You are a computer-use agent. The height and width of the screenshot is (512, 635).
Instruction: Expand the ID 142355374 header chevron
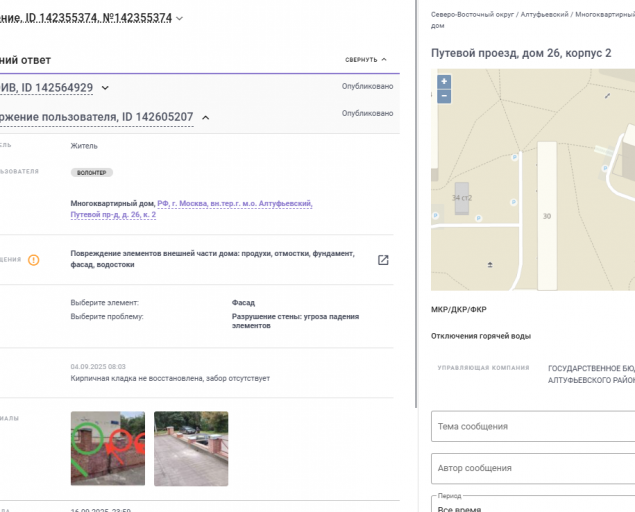click(x=180, y=19)
